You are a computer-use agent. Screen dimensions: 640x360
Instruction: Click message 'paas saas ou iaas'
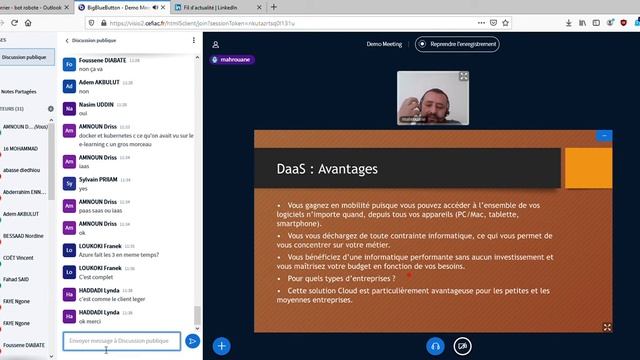point(100,211)
